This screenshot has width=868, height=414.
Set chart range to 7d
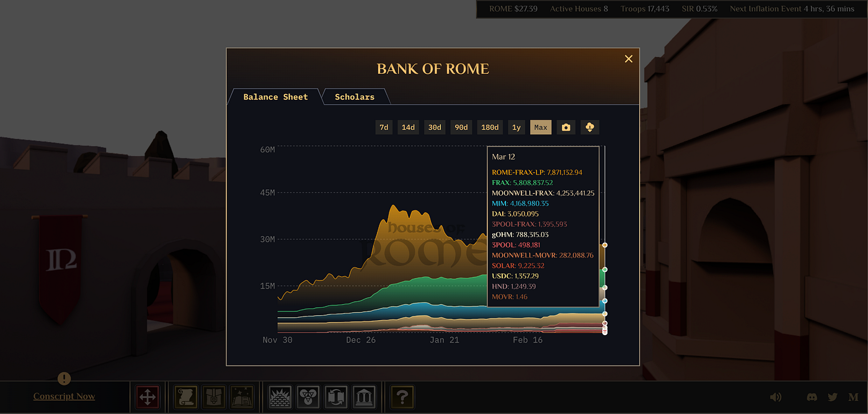coord(384,127)
